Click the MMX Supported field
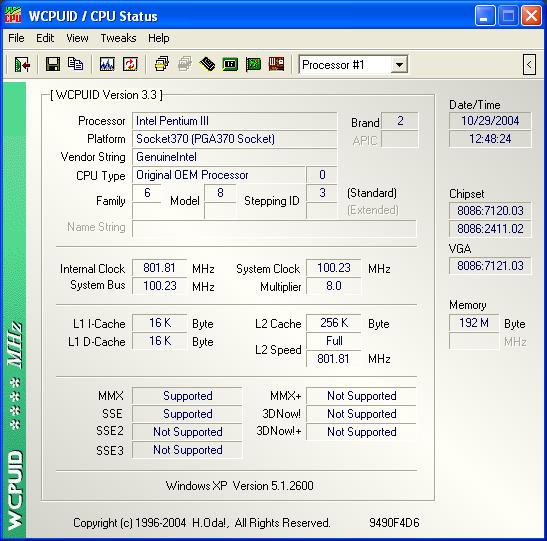 pyautogui.click(x=187, y=396)
